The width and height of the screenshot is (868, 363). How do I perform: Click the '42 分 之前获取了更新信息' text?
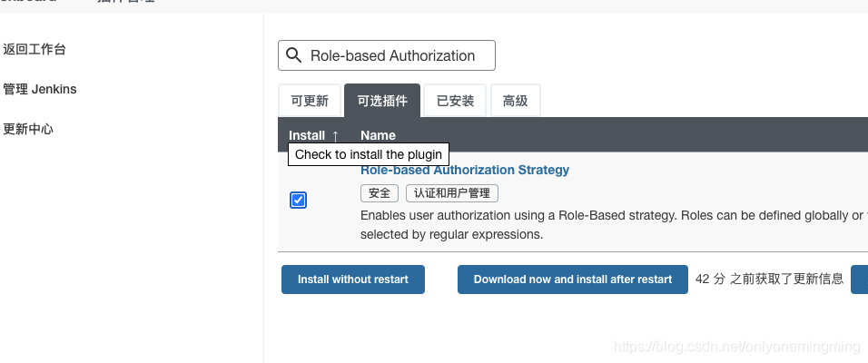point(769,279)
